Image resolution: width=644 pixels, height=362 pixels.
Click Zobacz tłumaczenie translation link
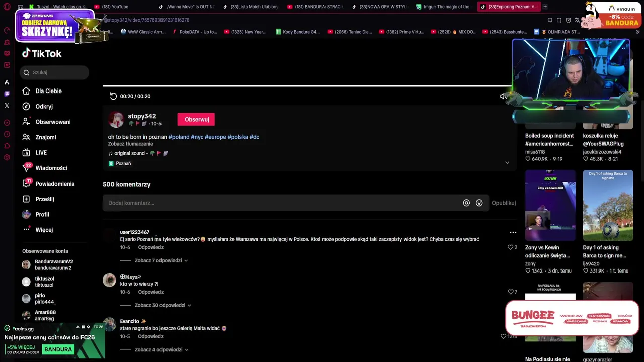coord(130,144)
